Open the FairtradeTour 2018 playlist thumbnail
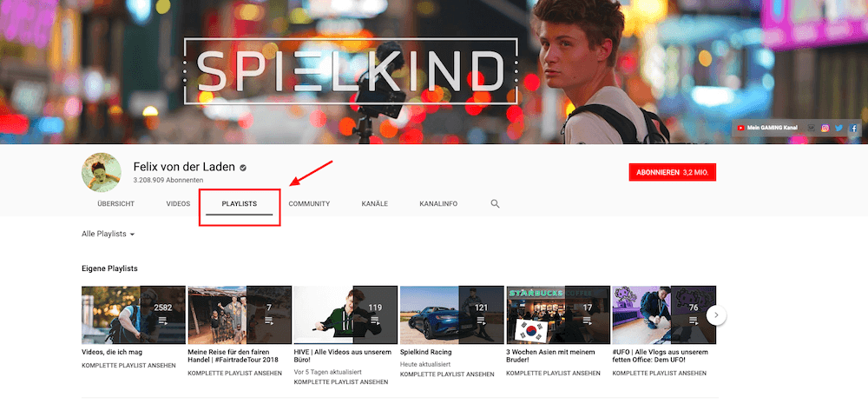 click(240, 315)
